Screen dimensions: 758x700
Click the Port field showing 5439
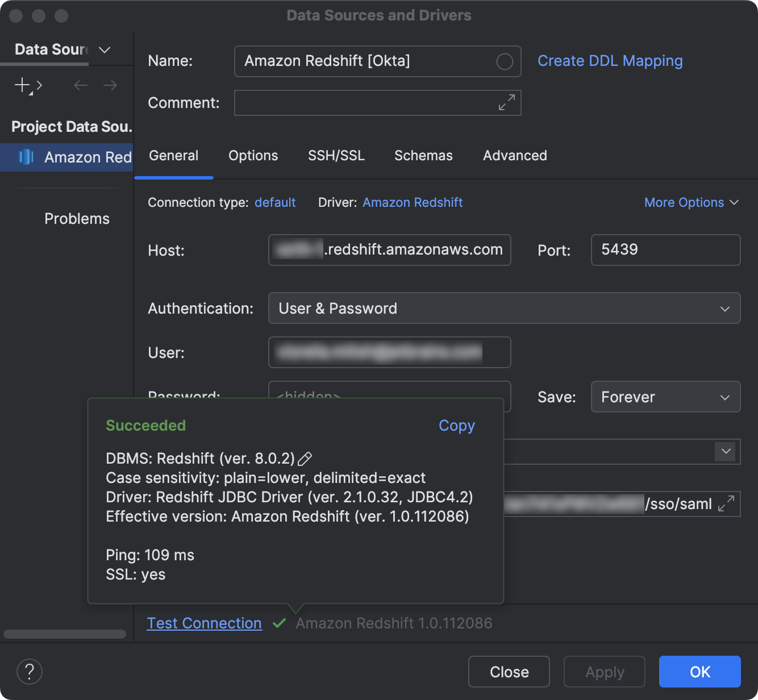pyautogui.click(x=666, y=250)
